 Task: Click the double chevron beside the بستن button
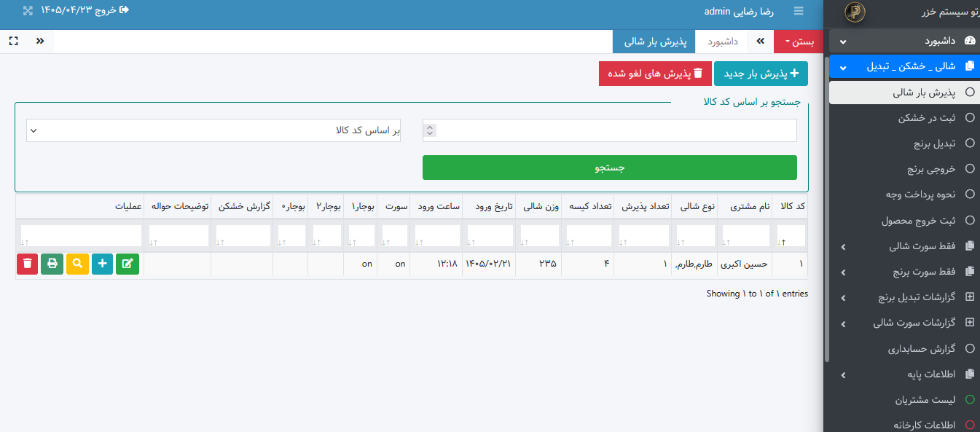(x=760, y=42)
